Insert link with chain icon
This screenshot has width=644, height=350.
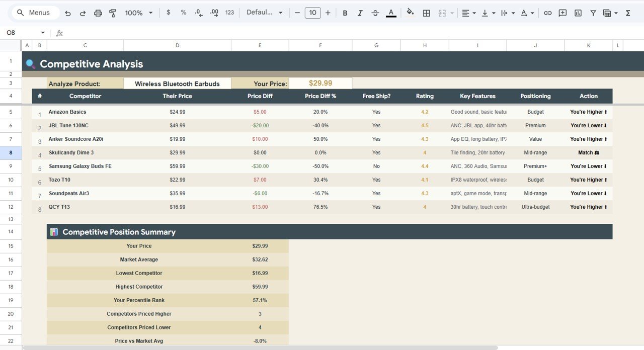point(548,13)
